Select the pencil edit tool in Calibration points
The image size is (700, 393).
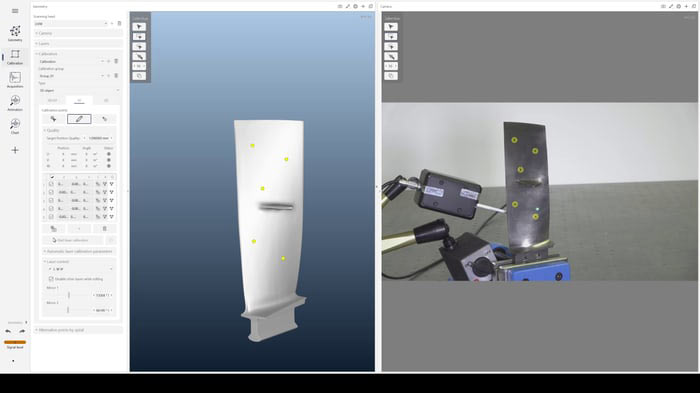[x=79, y=119]
